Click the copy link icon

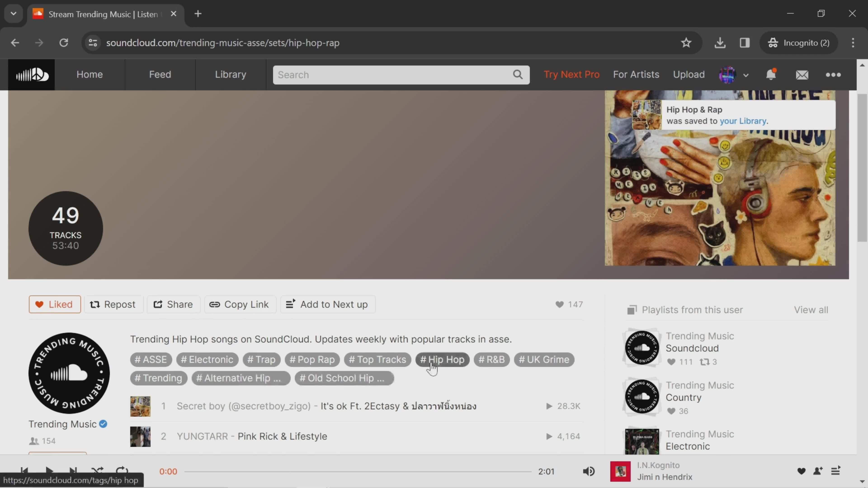pos(215,305)
